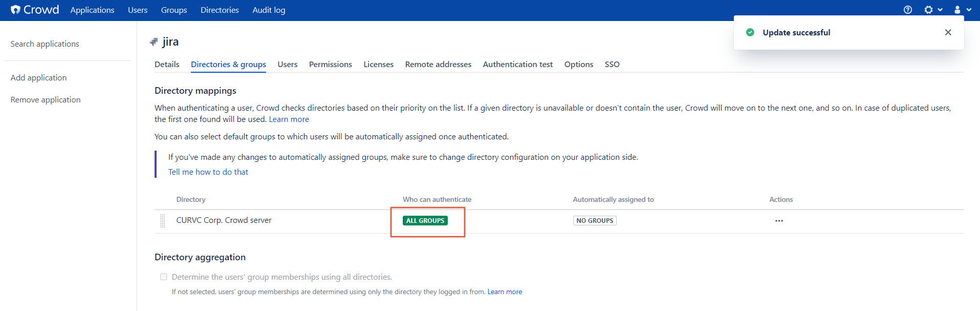Click the NO GROUPS badge

click(x=595, y=221)
